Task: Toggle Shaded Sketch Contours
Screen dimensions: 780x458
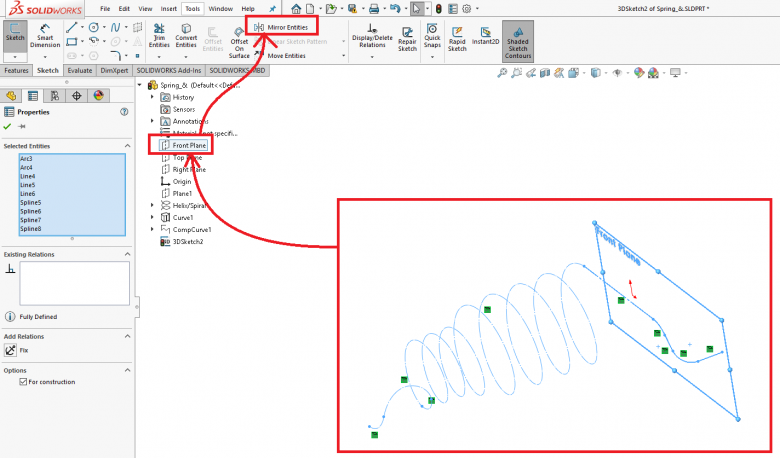Action: tap(518, 41)
